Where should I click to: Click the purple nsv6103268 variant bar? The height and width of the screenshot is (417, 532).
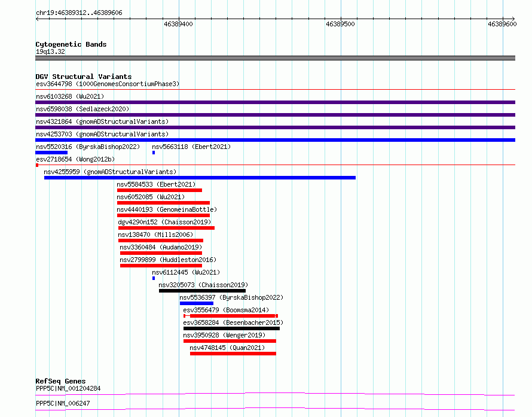[275, 102]
